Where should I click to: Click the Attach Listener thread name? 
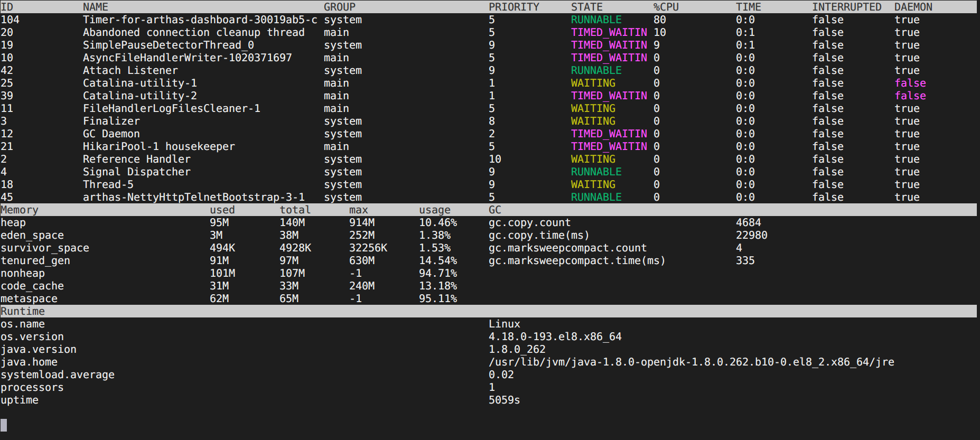coord(130,70)
